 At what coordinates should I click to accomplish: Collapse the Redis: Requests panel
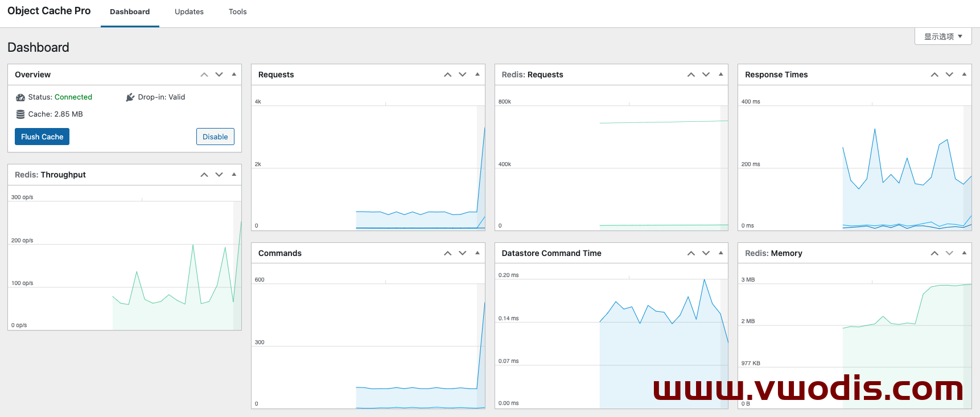(720, 75)
